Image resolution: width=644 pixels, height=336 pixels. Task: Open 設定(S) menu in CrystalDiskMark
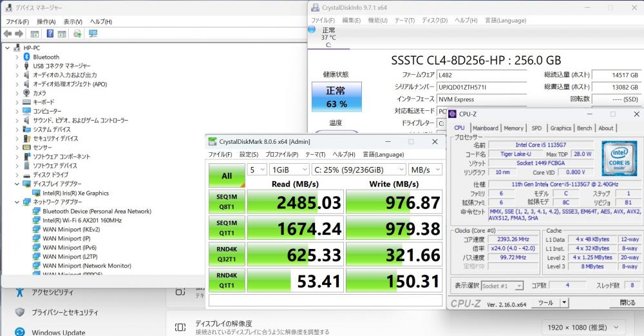coord(249,154)
